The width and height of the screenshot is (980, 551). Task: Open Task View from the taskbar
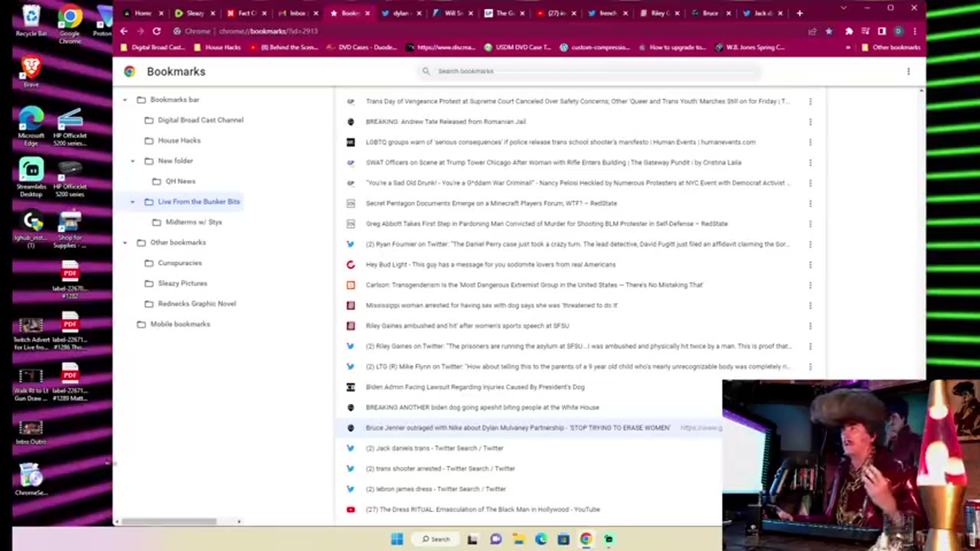pos(472,540)
